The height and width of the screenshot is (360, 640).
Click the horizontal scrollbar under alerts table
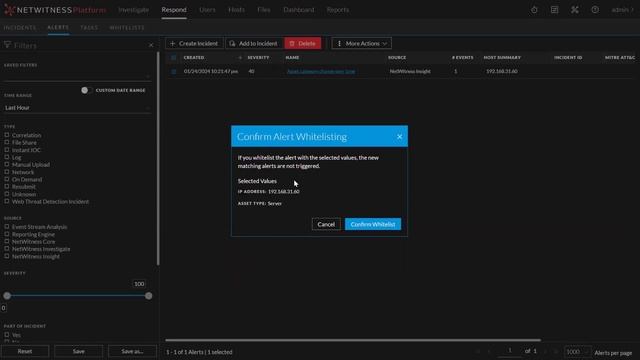353,340
